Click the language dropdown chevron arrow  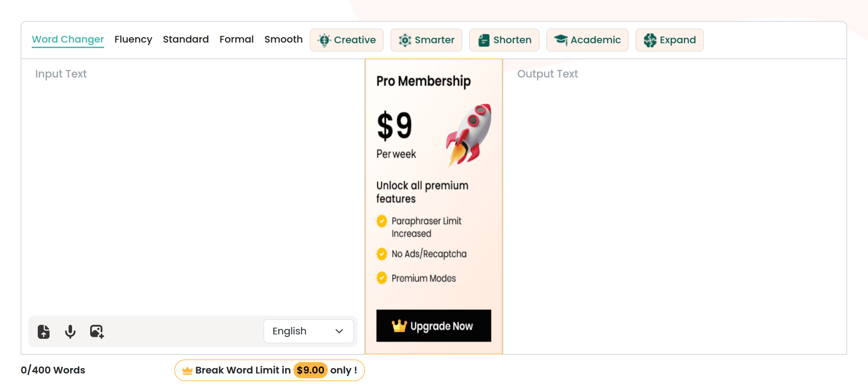339,331
